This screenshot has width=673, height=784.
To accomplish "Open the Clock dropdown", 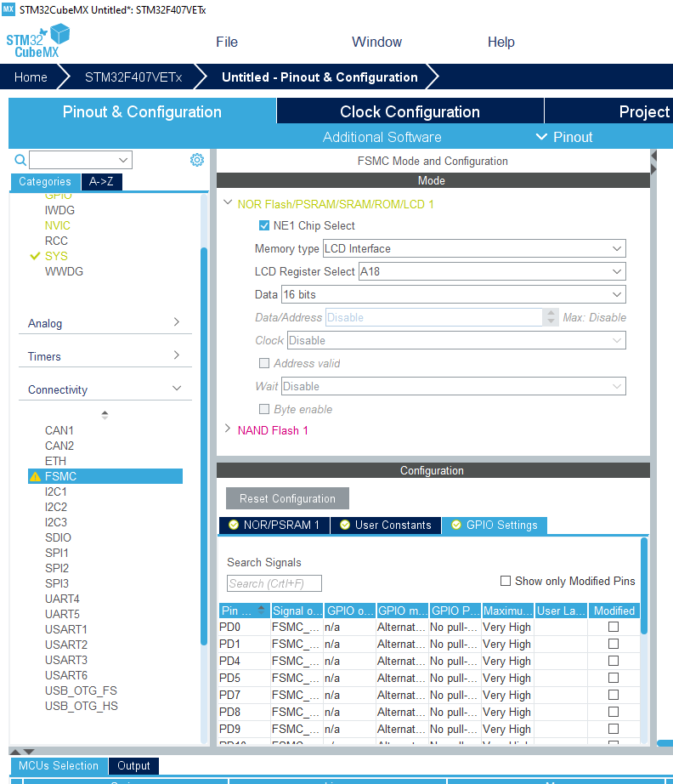I will [456, 340].
